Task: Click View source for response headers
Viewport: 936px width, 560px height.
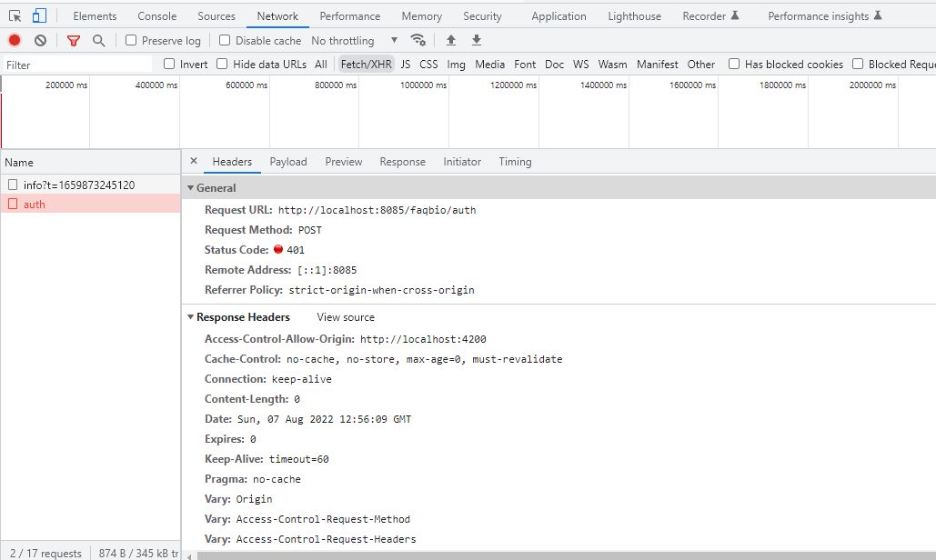Action: point(346,317)
